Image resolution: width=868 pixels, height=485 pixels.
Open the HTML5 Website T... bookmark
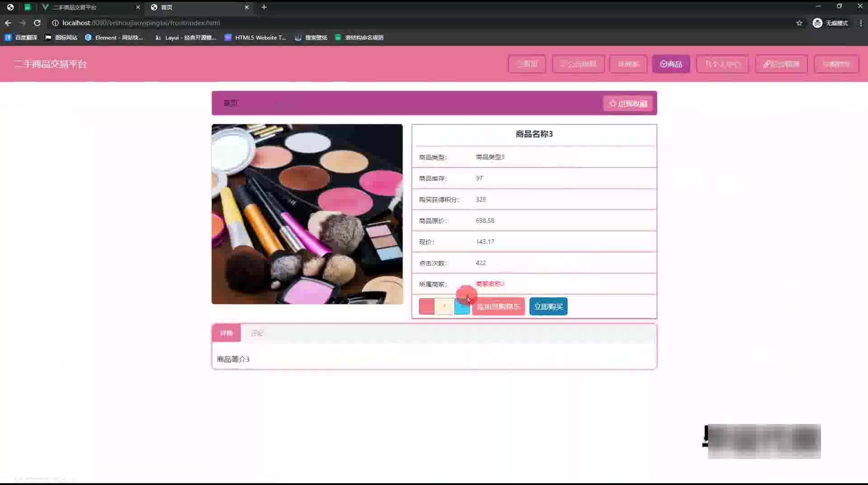255,38
